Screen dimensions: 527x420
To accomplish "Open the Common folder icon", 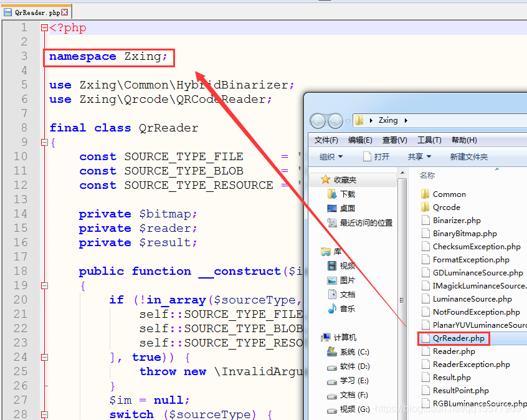I will 425,194.
